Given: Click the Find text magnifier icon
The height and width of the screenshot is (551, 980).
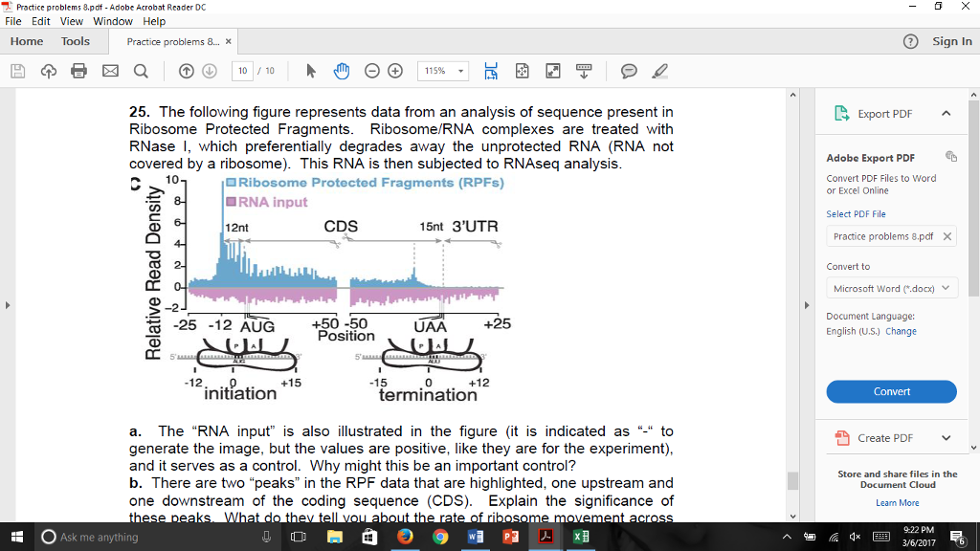Looking at the screenshot, I should [140, 71].
